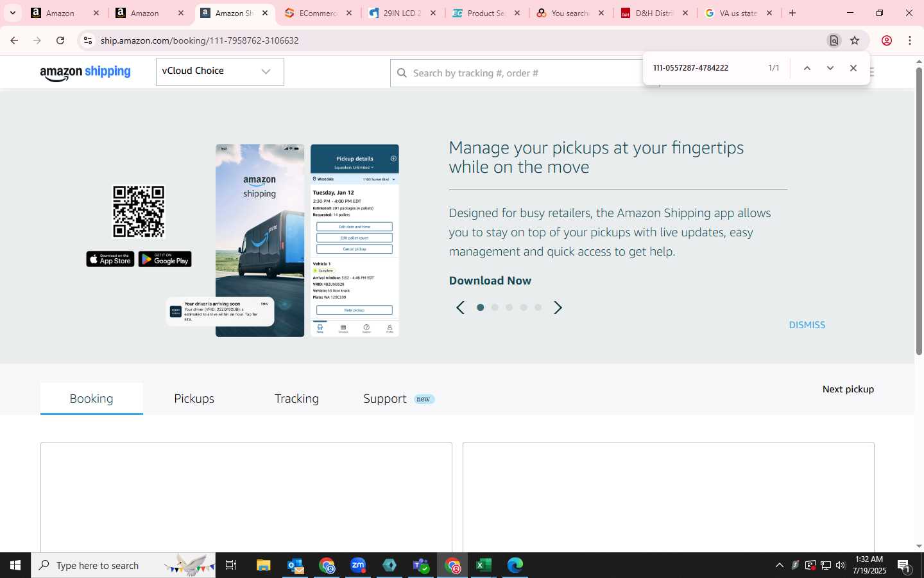Switch to first Amazon browser tab
This screenshot has height=578, width=924.
tap(64, 13)
